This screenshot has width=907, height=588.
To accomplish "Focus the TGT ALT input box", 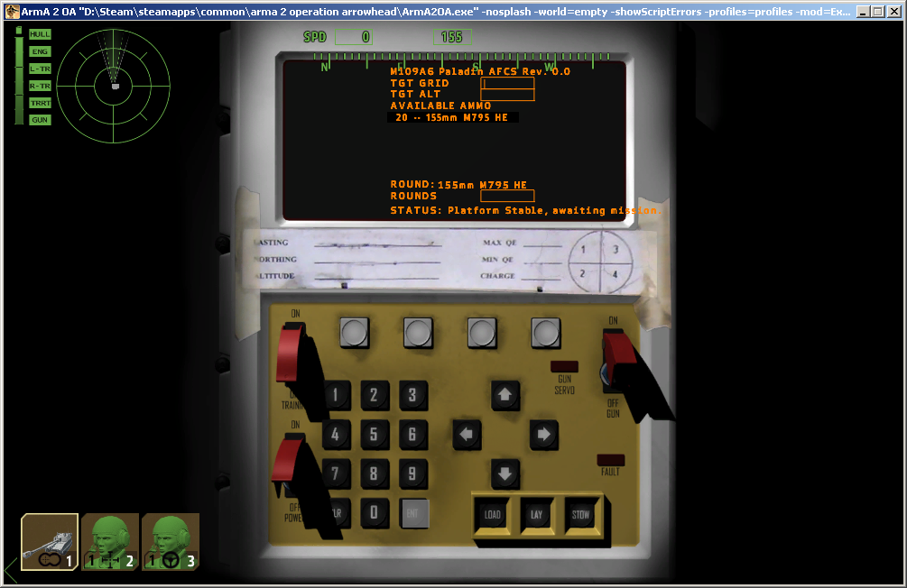I will [x=507, y=95].
